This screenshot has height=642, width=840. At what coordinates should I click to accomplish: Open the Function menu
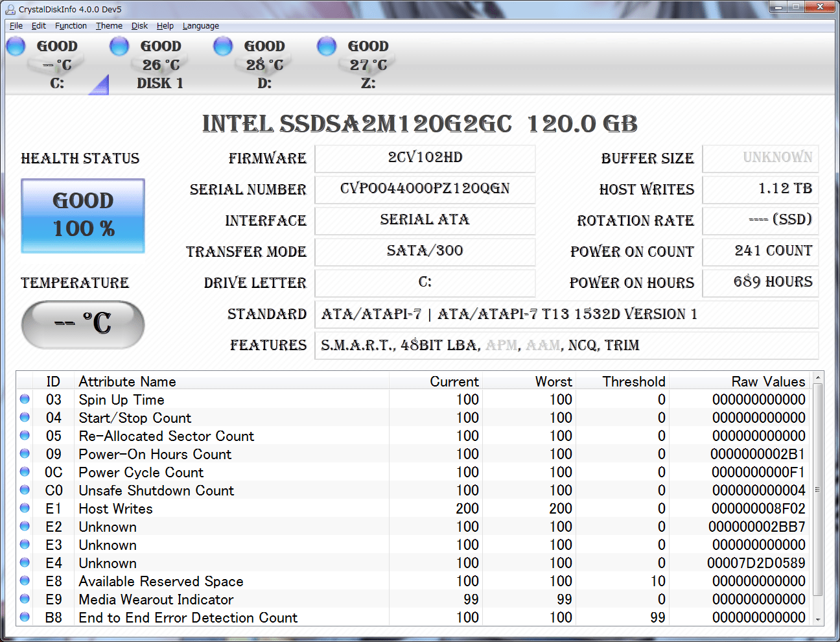click(71, 26)
